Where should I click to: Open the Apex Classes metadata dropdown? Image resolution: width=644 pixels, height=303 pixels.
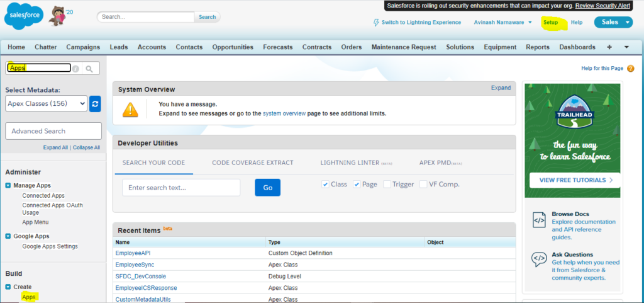47,103
